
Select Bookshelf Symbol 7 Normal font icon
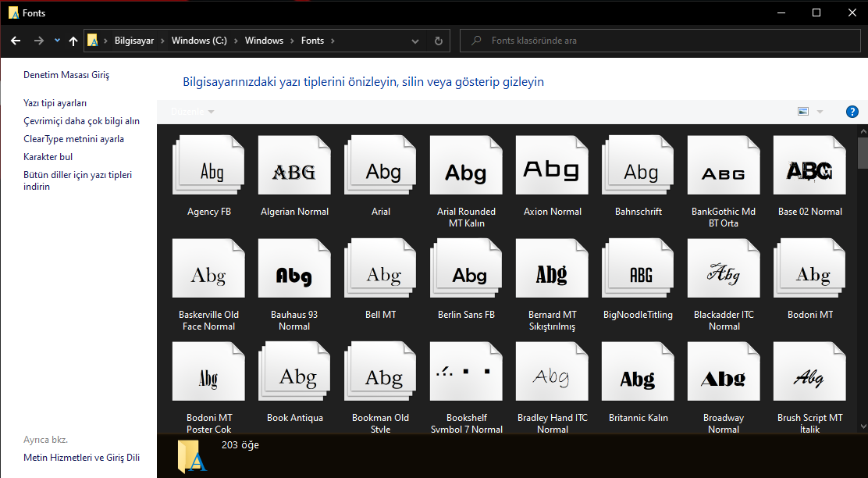pos(466,371)
